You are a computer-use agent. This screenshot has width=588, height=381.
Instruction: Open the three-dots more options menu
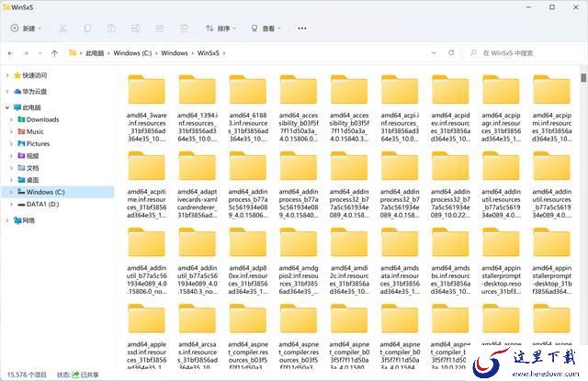pyautogui.click(x=302, y=28)
